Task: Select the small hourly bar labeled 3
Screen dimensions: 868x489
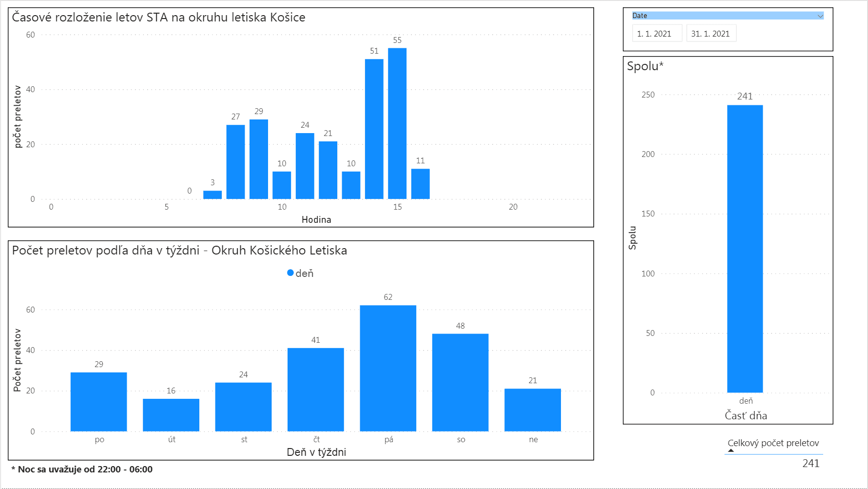Action: pos(212,195)
